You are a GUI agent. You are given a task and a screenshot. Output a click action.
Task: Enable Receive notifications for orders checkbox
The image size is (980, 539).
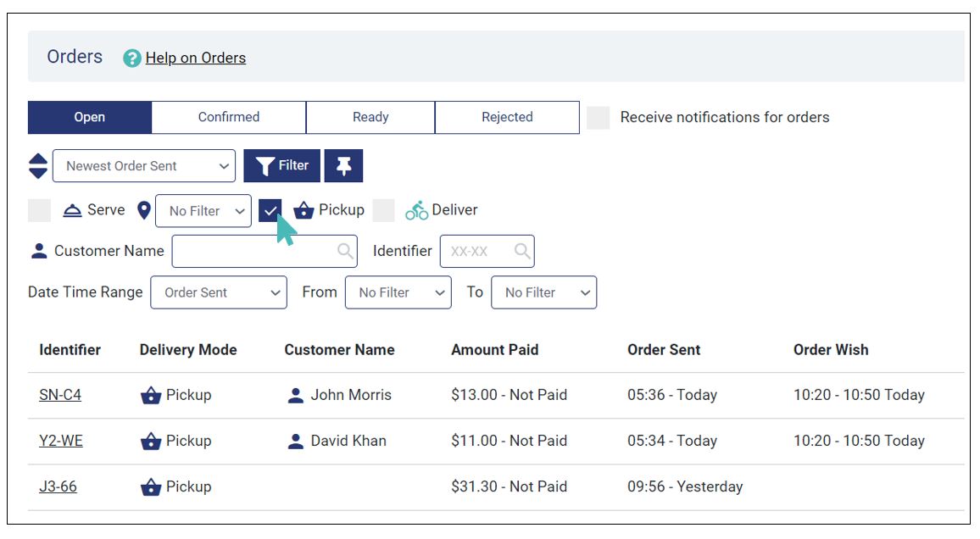click(599, 118)
